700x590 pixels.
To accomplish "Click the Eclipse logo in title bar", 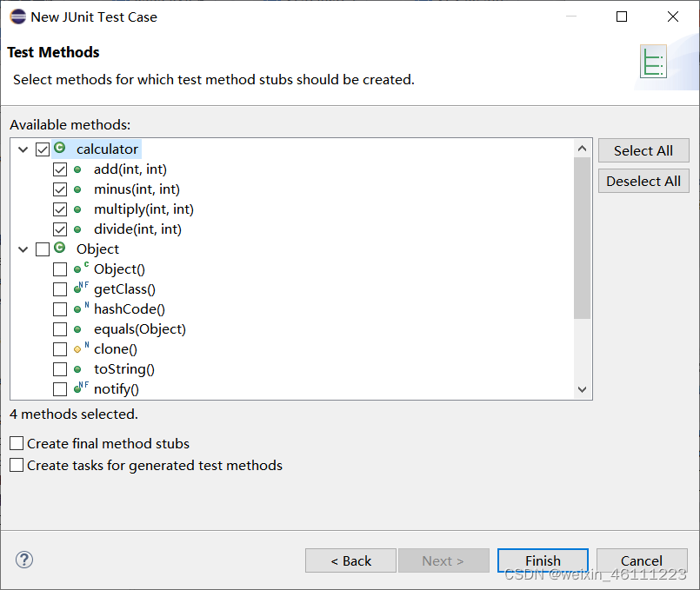I will click(18, 17).
